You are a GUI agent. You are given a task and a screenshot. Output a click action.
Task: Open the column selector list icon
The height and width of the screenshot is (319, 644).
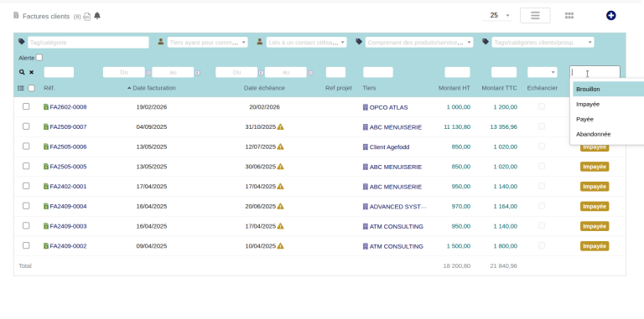click(21, 88)
